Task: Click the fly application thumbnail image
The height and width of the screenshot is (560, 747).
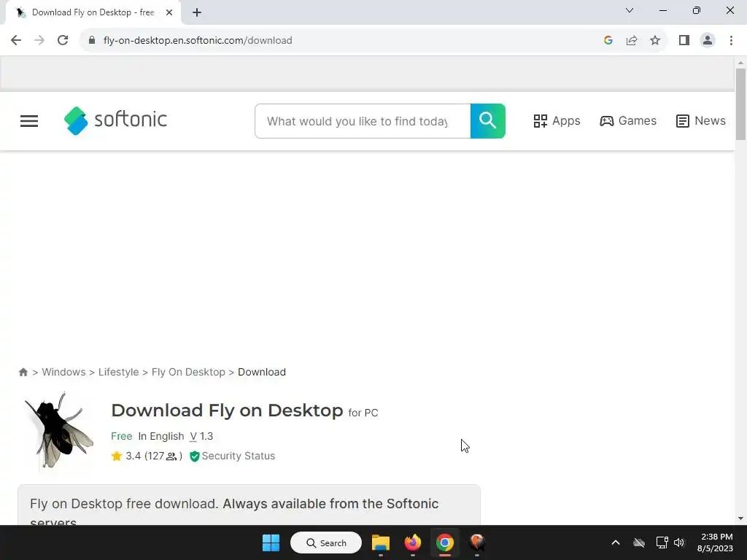Action: pyautogui.click(x=59, y=430)
